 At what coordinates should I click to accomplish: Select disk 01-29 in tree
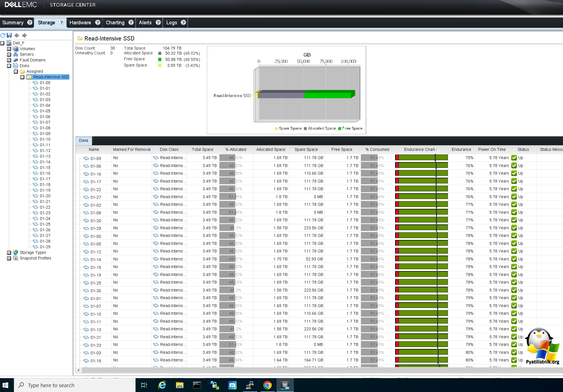click(45, 247)
